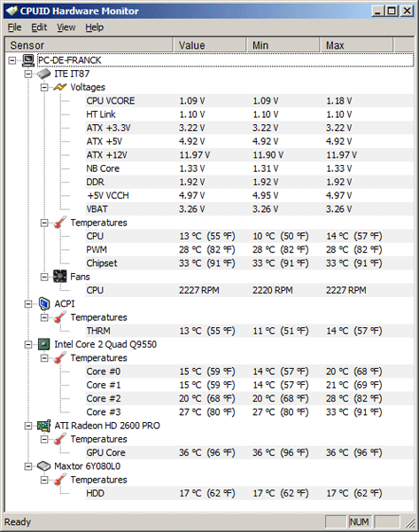Select the Core #2 row
419x532 pixels.
point(249,399)
